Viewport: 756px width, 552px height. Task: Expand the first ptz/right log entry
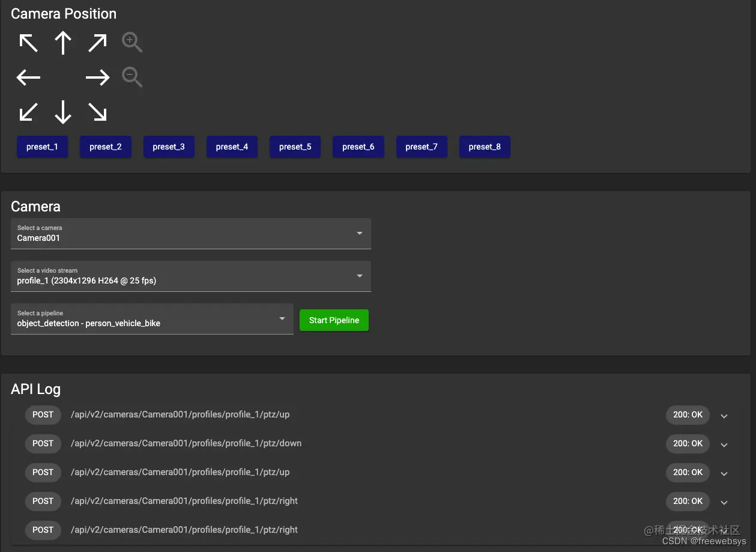click(724, 502)
